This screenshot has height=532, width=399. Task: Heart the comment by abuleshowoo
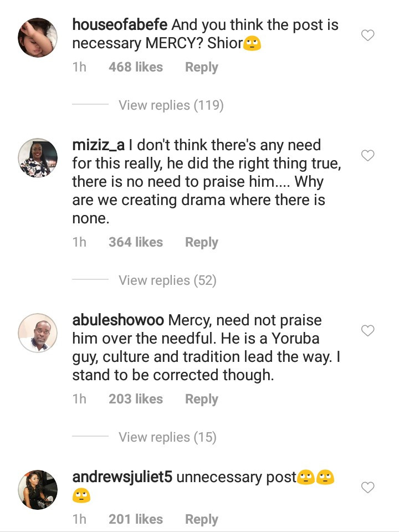point(368,331)
